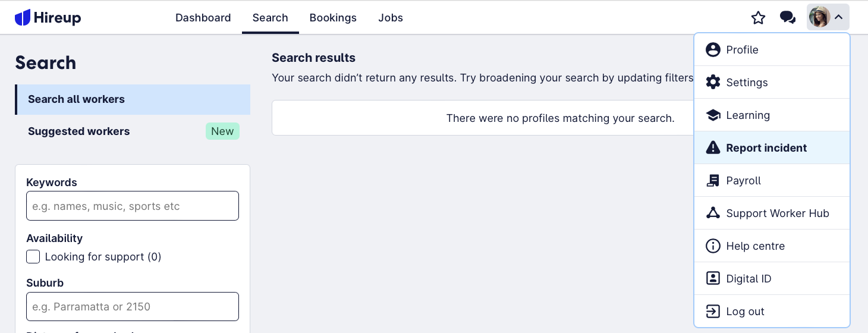Focus the Suburb text field
The height and width of the screenshot is (333, 868).
click(133, 307)
